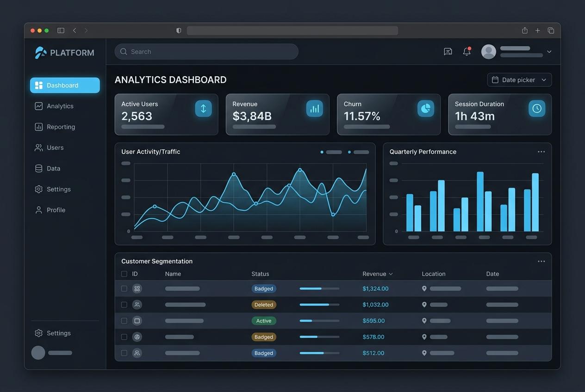Click the Location column header
Viewport: 585px width, 392px height.
[x=434, y=274]
